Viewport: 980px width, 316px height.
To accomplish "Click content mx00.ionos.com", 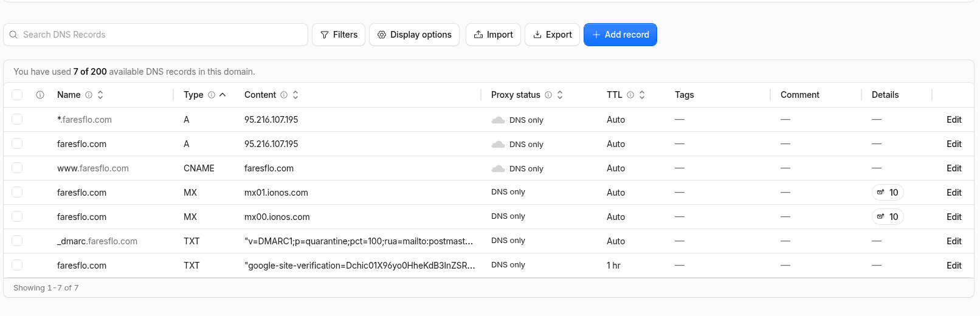I will pos(277,217).
